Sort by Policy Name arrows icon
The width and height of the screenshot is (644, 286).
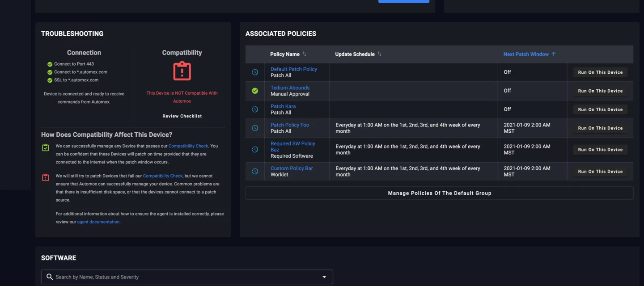click(304, 54)
